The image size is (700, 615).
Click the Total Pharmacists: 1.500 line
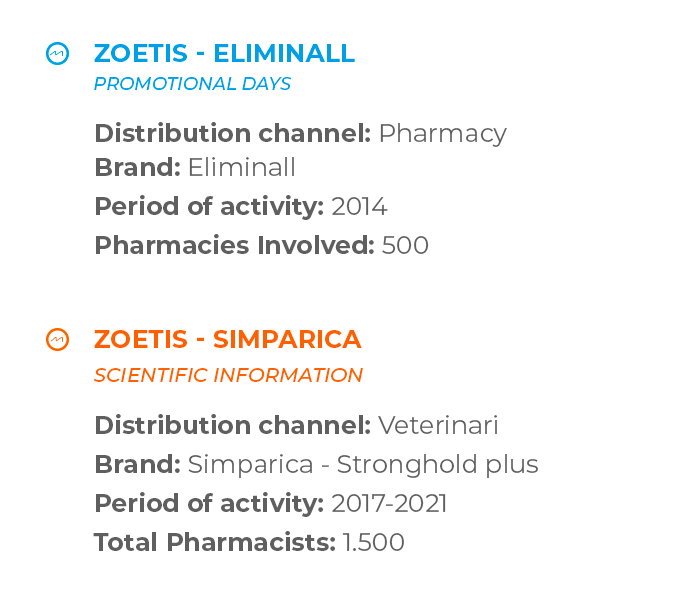point(250,543)
